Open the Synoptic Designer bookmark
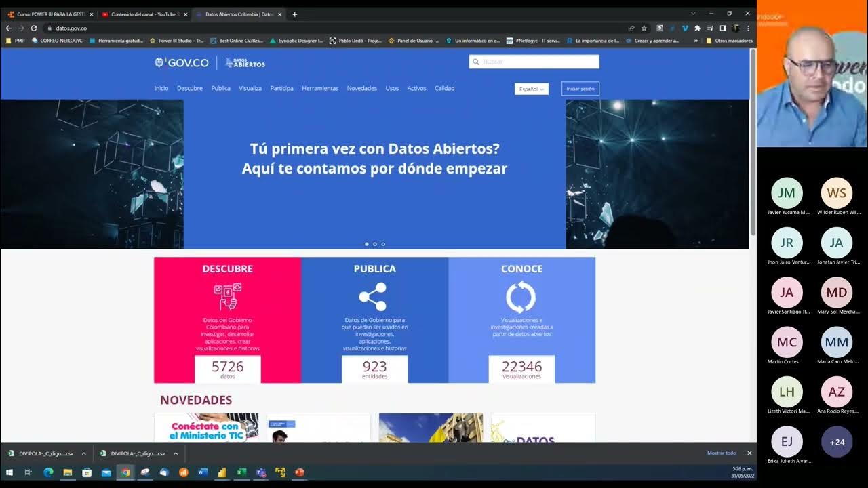868x488 pixels. [x=296, y=41]
